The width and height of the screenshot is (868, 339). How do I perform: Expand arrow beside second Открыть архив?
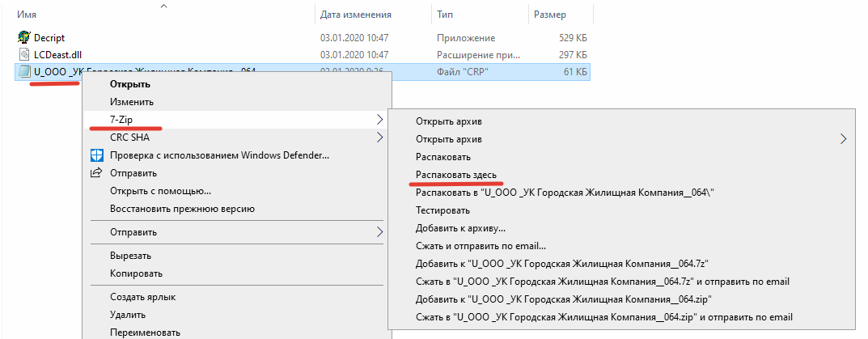844,139
